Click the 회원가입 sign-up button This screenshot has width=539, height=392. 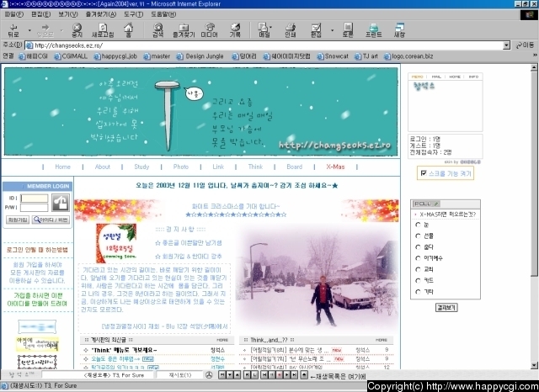click(18, 220)
